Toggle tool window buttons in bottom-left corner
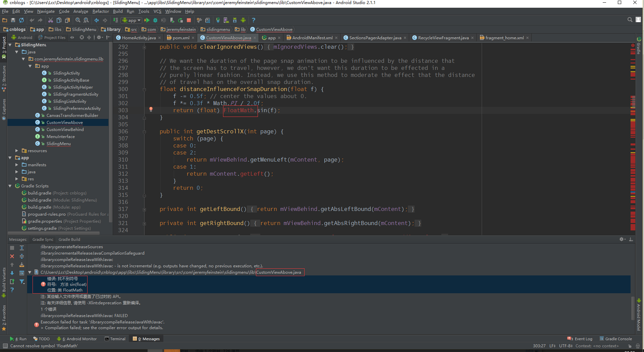 [x=5, y=346]
